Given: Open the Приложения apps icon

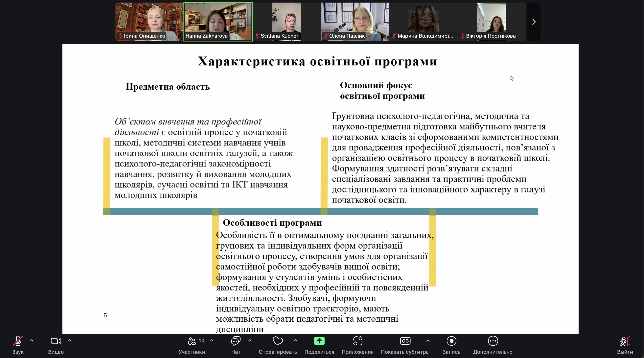Looking at the screenshot, I should tap(358, 341).
